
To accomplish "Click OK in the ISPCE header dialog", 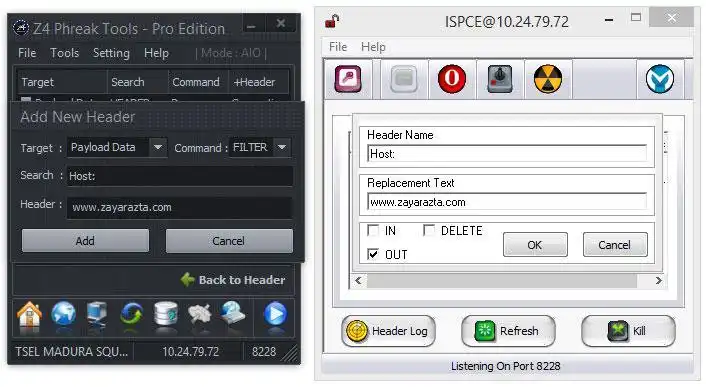I will coord(535,245).
